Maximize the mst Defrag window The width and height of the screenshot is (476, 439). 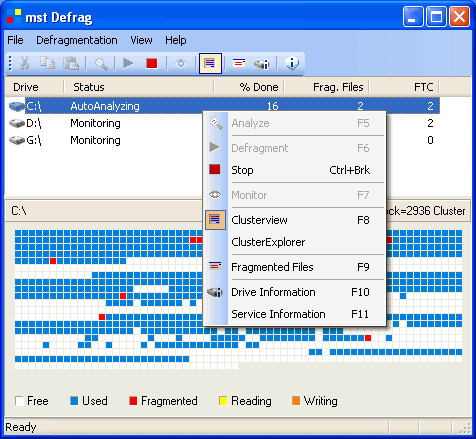436,16
